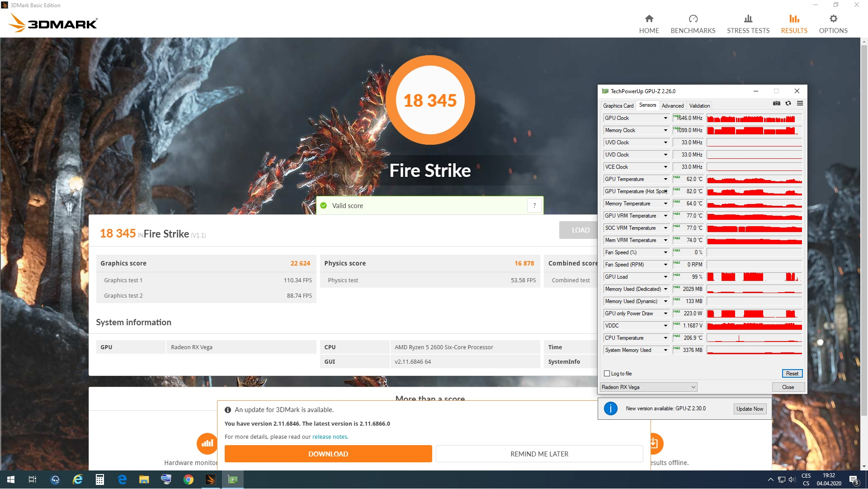This screenshot has width=868, height=489.
Task: Open the System Memory Used dropdown
Action: coord(665,350)
